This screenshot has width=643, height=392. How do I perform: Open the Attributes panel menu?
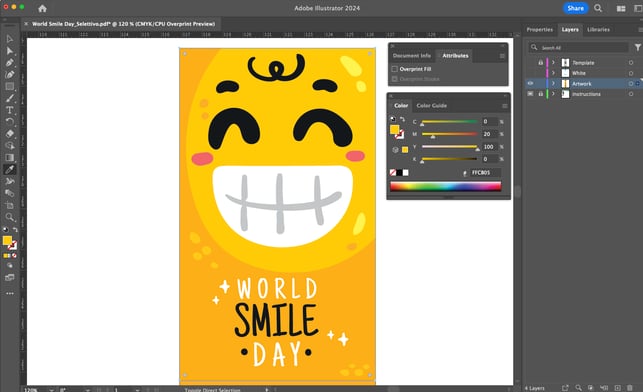coord(502,56)
